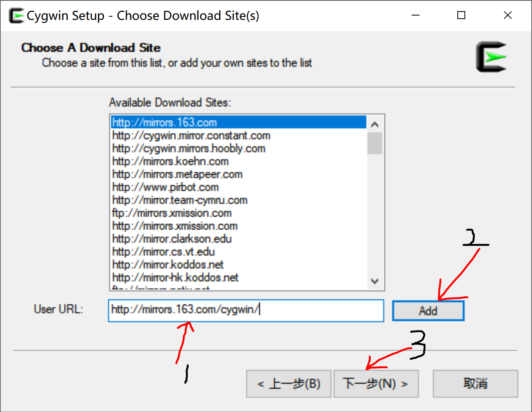
Task: Click the scroll down arrow of site list
Action: pos(375,281)
